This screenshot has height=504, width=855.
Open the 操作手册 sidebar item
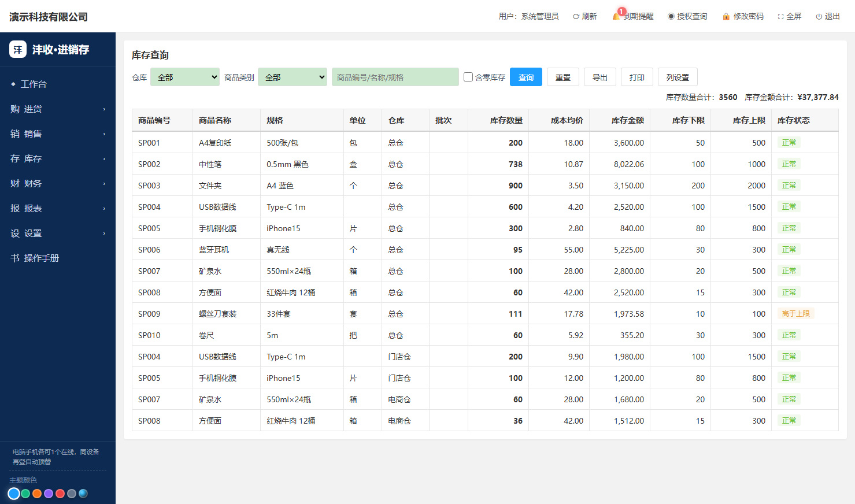pyautogui.click(x=58, y=258)
